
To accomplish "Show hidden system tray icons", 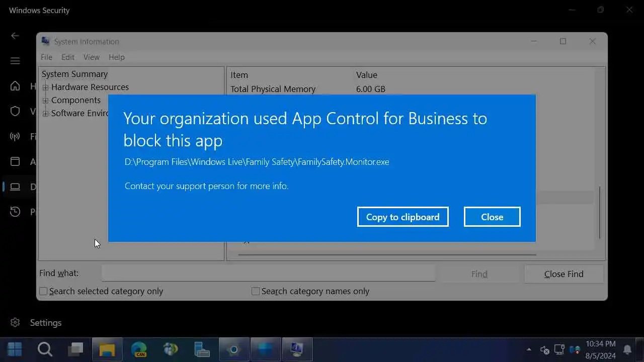I will (x=529, y=349).
